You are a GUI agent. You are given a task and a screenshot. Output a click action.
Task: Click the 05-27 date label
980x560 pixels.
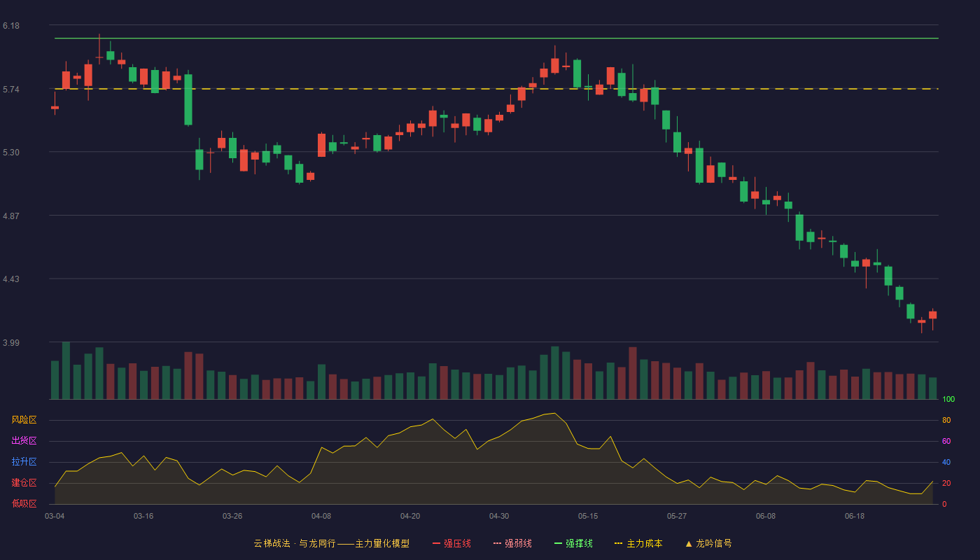[677, 516]
